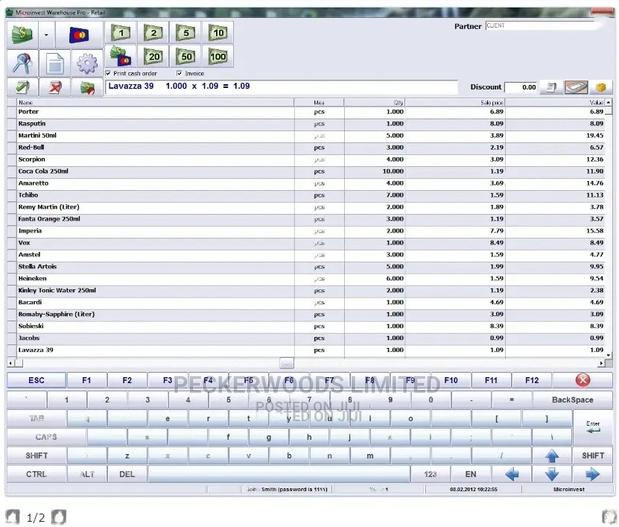Open the search magnifier tool

tap(23, 63)
